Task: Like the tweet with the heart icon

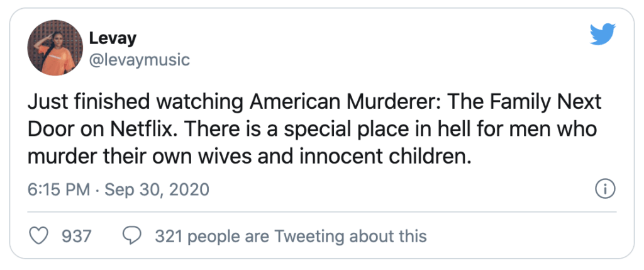Action: [39, 236]
